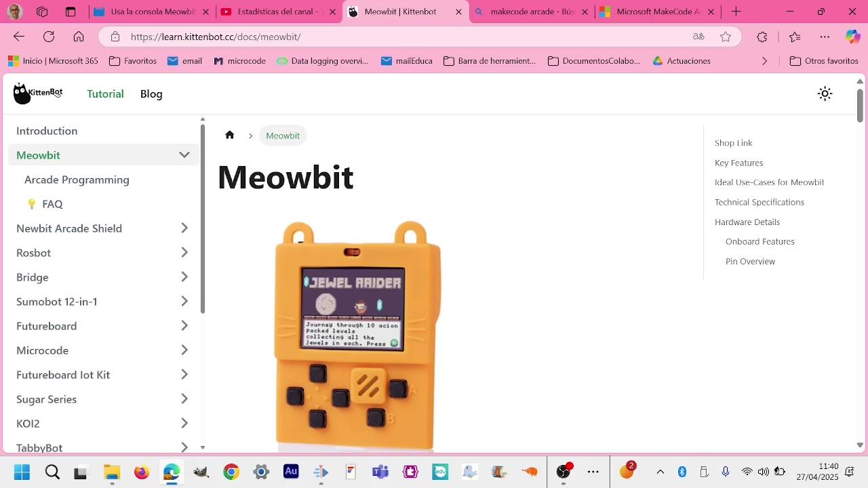Open the Favoritos bookmarks folder
The width and height of the screenshot is (868, 488).
tap(133, 61)
